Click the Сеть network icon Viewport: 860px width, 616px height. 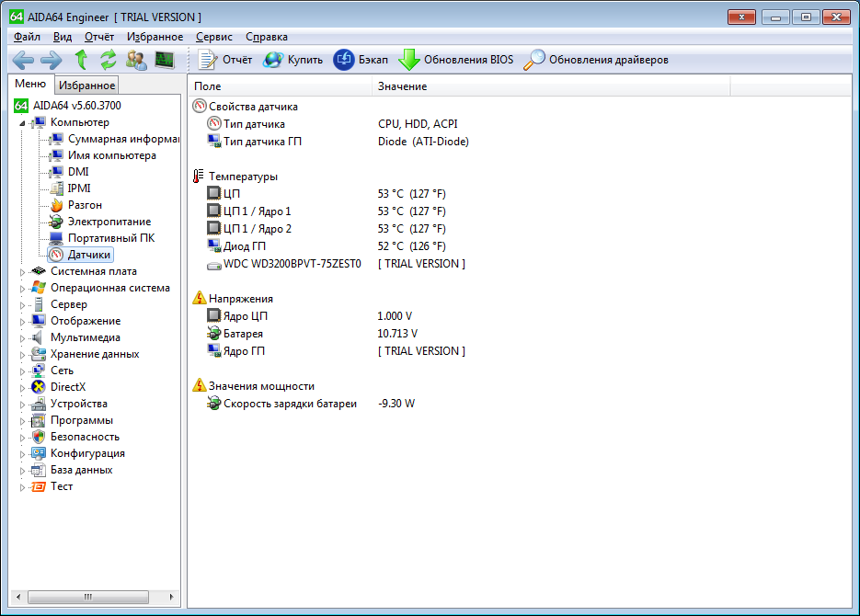point(39,371)
